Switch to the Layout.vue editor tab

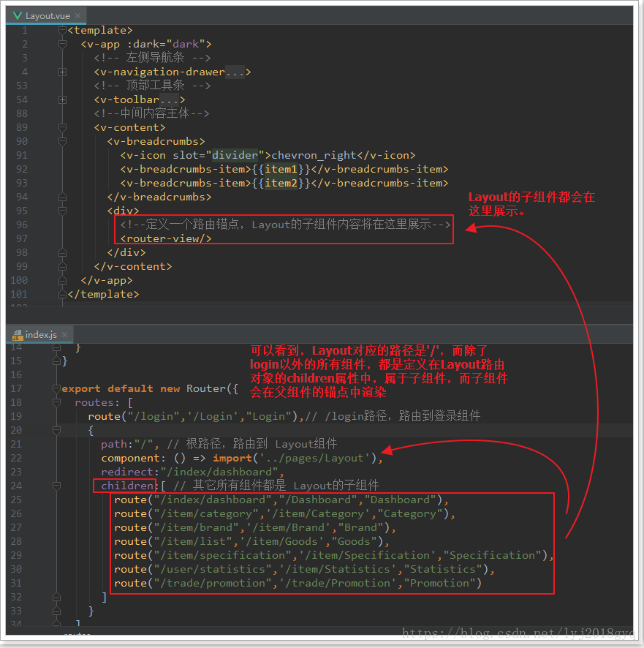pos(46,15)
